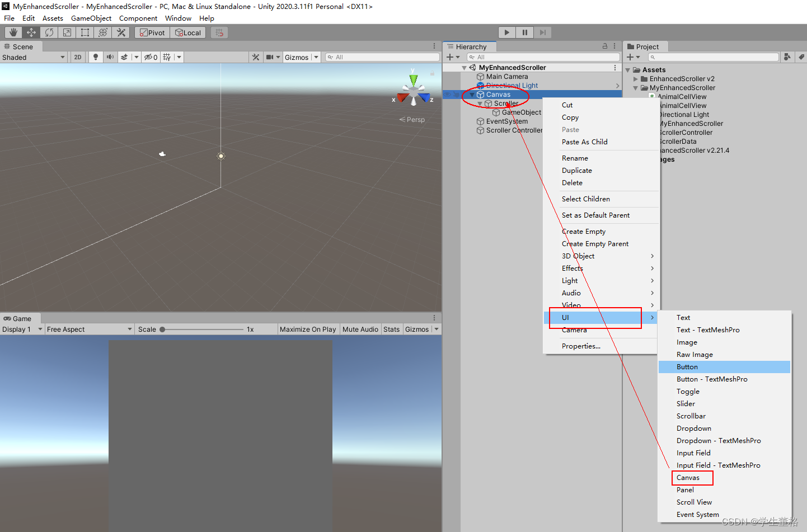
Task: Activate the Custom Editor tool wrench icon
Action: tap(121, 32)
